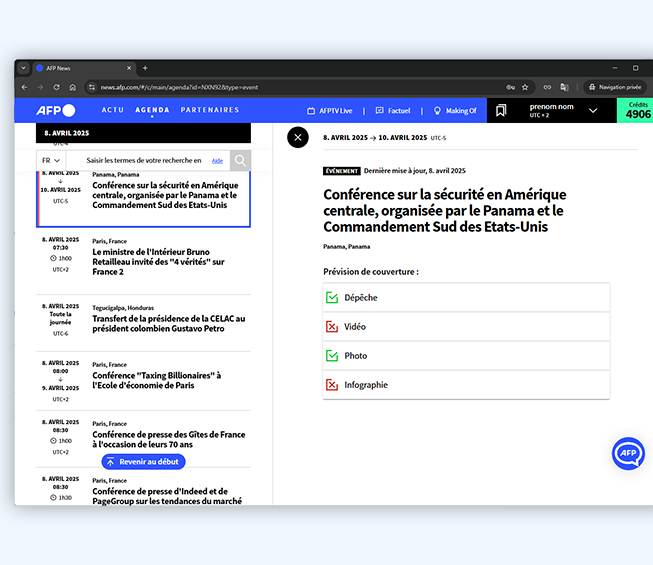Click the Prévision de couverture label
Image resolution: width=653 pixels, height=565 pixels.
tap(371, 272)
